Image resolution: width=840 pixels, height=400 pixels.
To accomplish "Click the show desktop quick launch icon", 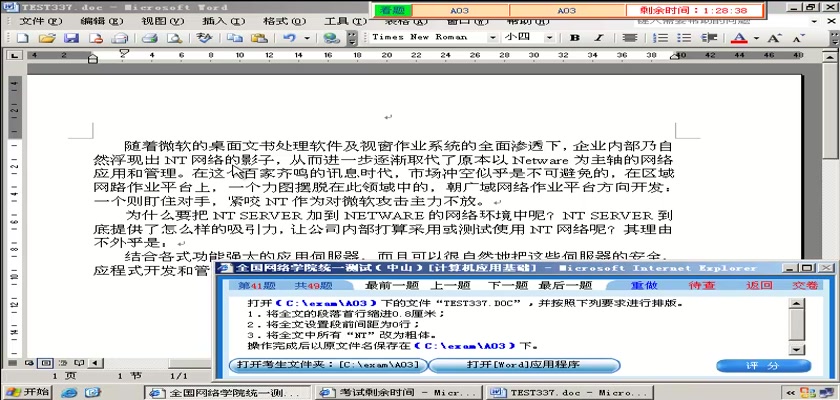I will (x=93, y=393).
